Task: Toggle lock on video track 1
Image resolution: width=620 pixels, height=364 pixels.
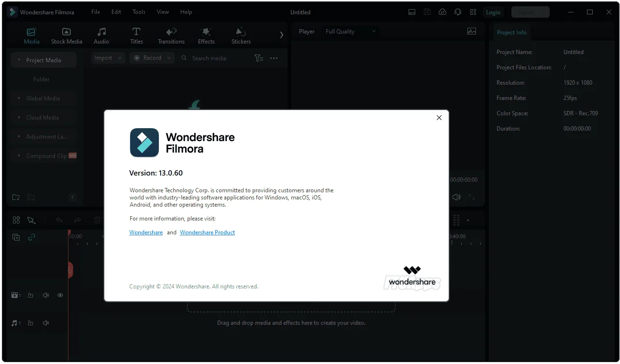Action: [31, 296]
